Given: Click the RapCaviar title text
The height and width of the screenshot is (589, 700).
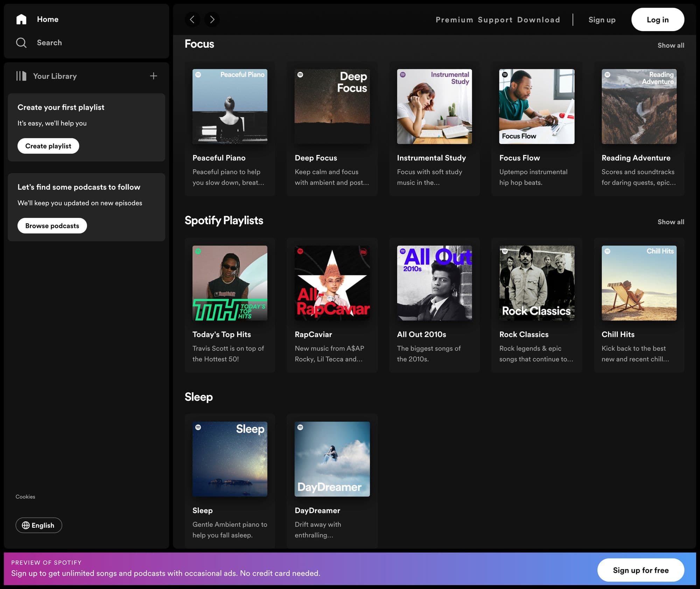Looking at the screenshot, I should click(313, 334).
